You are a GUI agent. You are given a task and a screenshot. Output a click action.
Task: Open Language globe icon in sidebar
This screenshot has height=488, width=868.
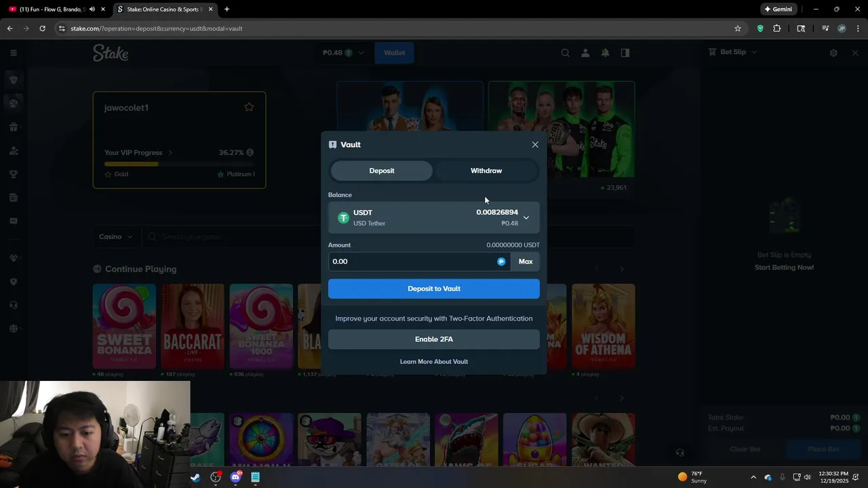click(13, 329)
